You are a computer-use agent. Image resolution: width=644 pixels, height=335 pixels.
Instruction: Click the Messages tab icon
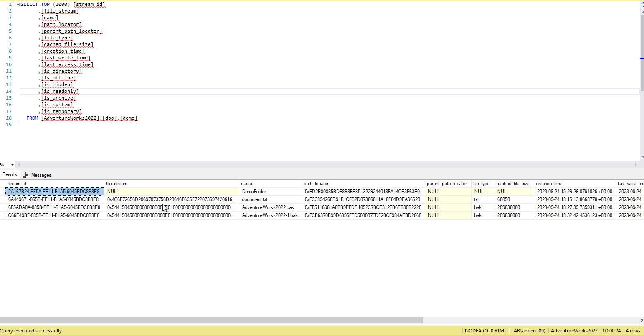click(25, 175)
